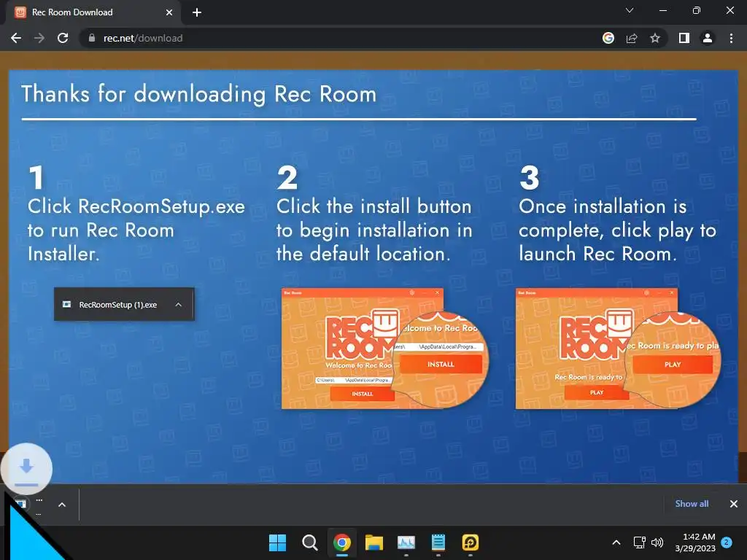The width and height of the screenshot is (747, 560).
Task: Reload the rec.net download page
Action: pyautogui.click(x=63, y=38)
